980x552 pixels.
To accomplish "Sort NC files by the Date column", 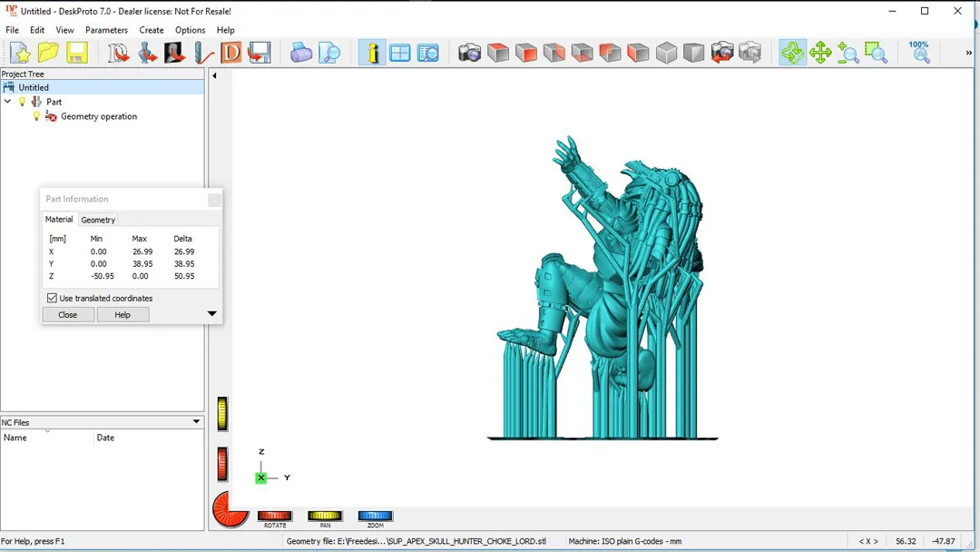I will (149, 438).
